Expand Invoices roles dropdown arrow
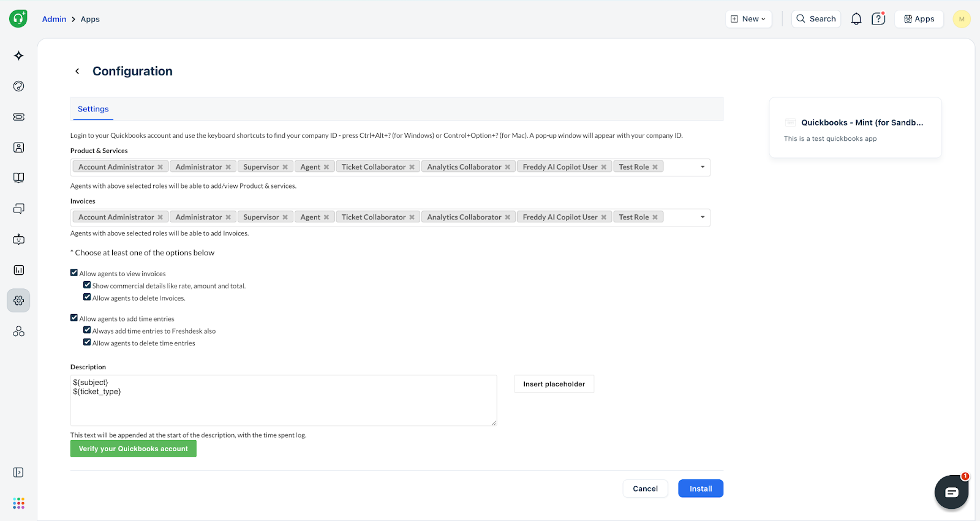The width and height of the screenshot is (980, 521). click(703, 217)
